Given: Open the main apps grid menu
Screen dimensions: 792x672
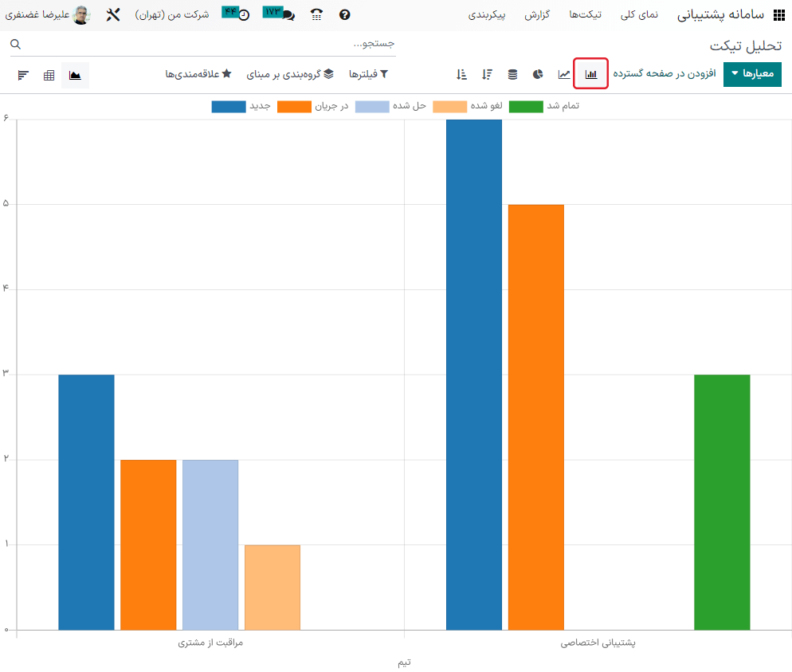Looking at the screenshot, I should click(778, 15).
